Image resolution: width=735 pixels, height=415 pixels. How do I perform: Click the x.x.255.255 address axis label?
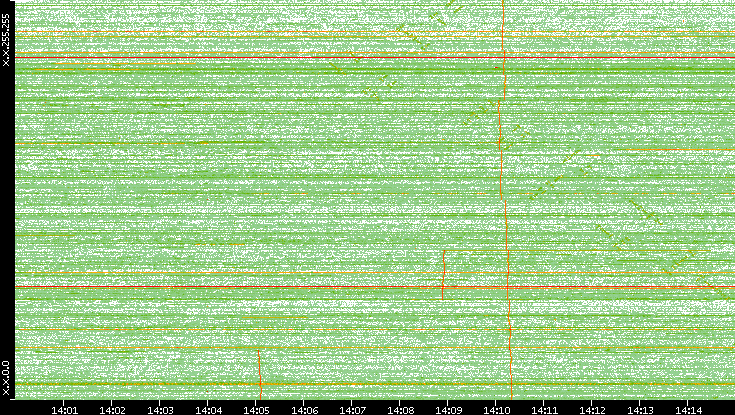tap(6, 40)
